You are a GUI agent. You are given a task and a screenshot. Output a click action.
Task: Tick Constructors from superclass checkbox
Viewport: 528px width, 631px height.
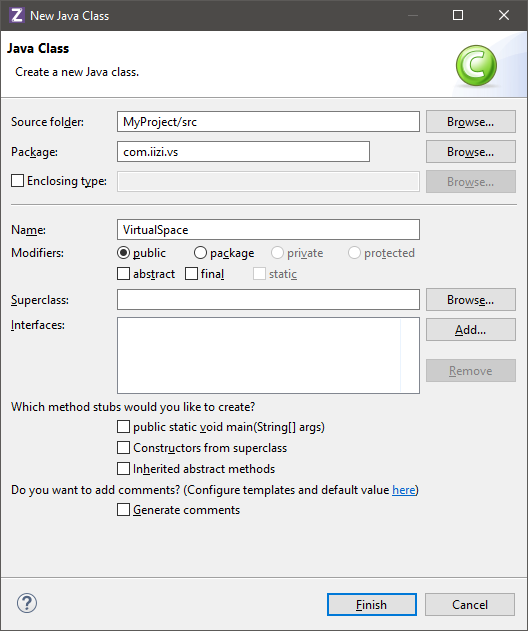tap(124, 447)
